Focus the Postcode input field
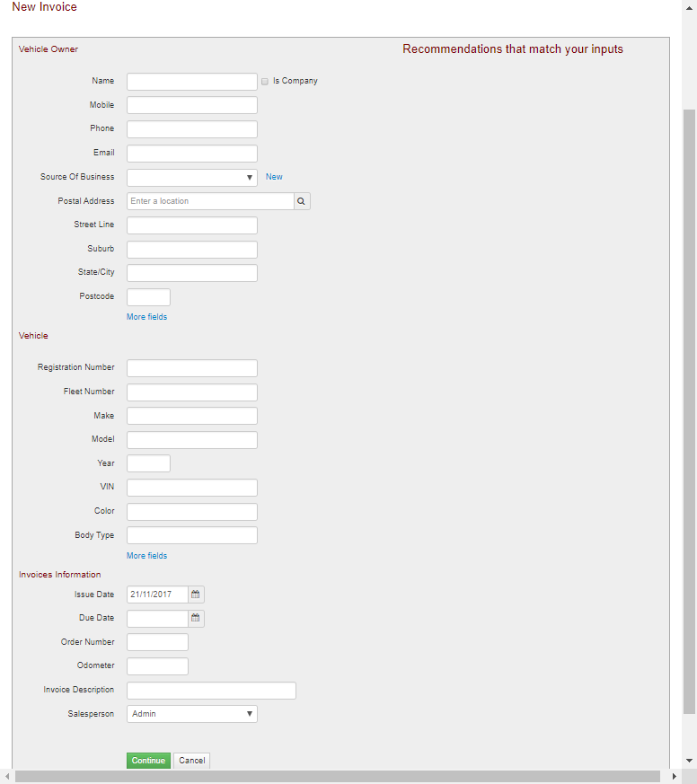This screenshot has height=784, width=697. (x=148, y=297)
